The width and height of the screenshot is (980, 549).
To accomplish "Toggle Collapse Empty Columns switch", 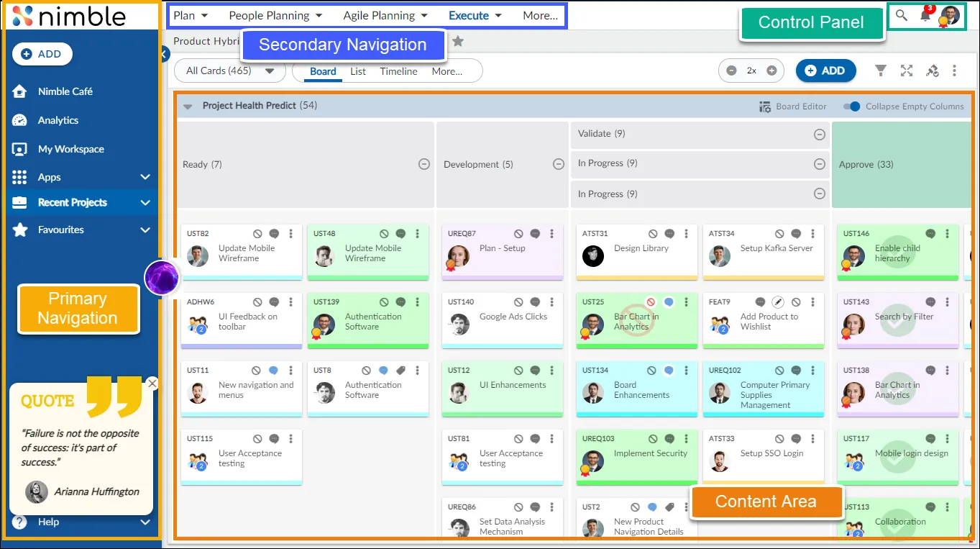I will pos(851,106).
